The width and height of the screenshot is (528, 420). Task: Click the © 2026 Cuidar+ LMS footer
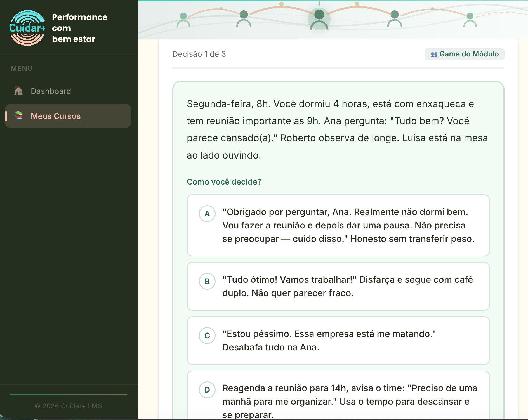(x=68, y=406)
